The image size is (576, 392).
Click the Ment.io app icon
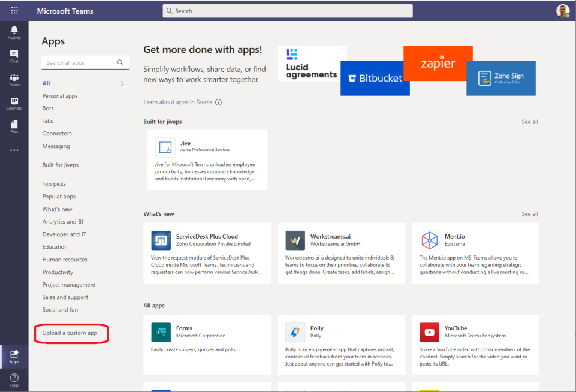429,240
